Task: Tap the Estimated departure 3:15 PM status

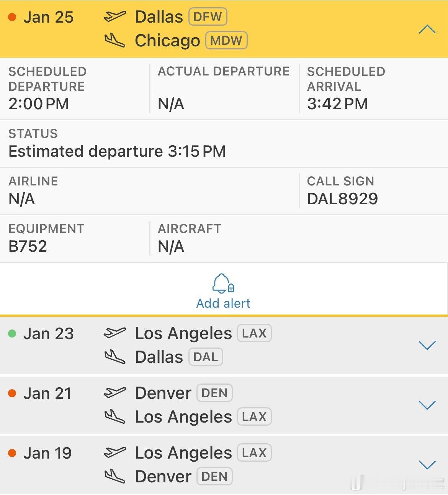Action: click(x=117, y=151)
